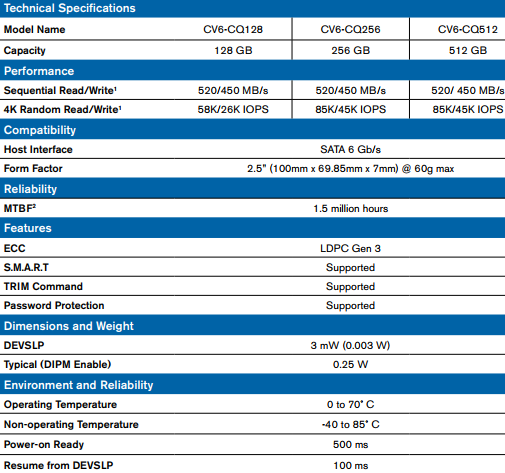
Task: Select the 'Host Interface' label
Action: click(38, 149)
